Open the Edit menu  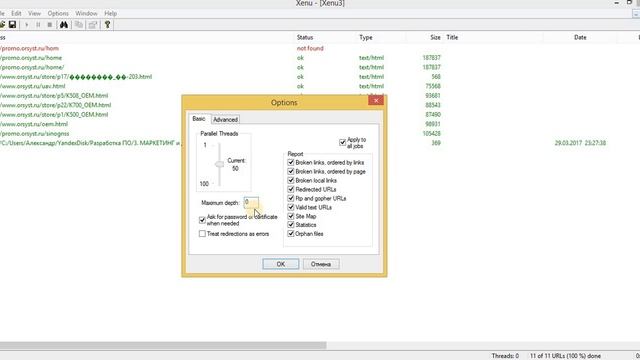click(x=16, y=13)
